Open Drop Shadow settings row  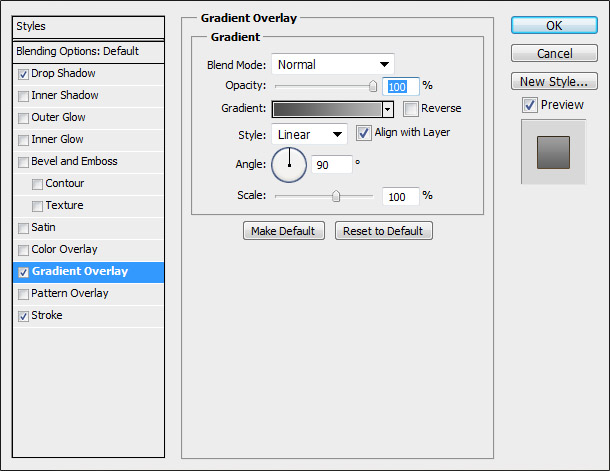88,74
